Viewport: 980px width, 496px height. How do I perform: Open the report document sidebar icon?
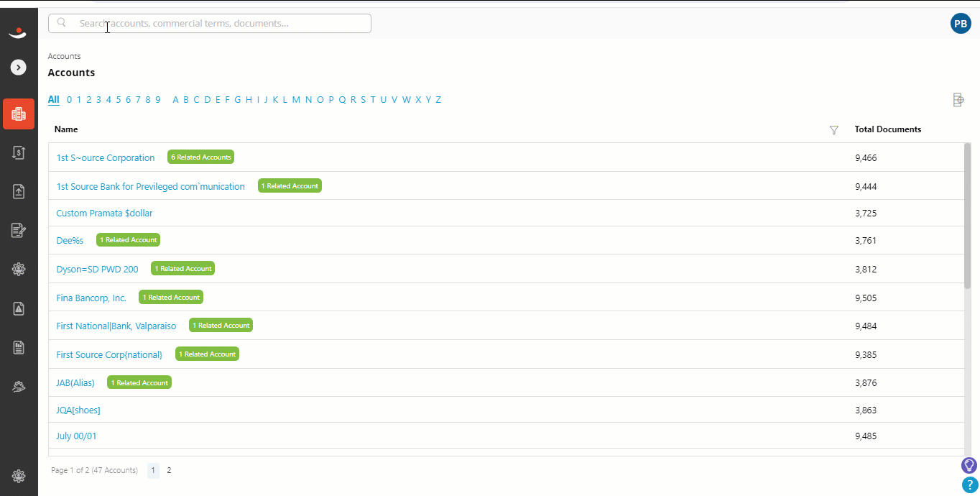pyautogui.click(x=19, y=347)
